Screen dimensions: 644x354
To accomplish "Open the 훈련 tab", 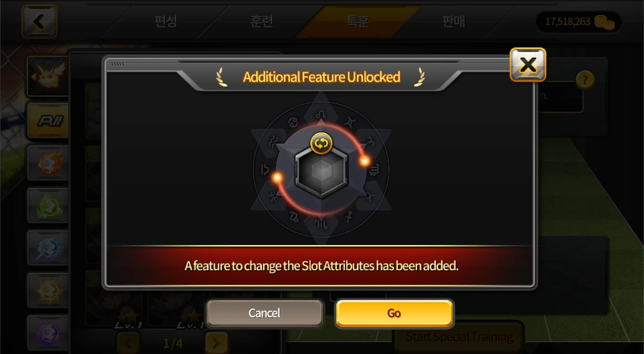I will click(x=262, y=21).
